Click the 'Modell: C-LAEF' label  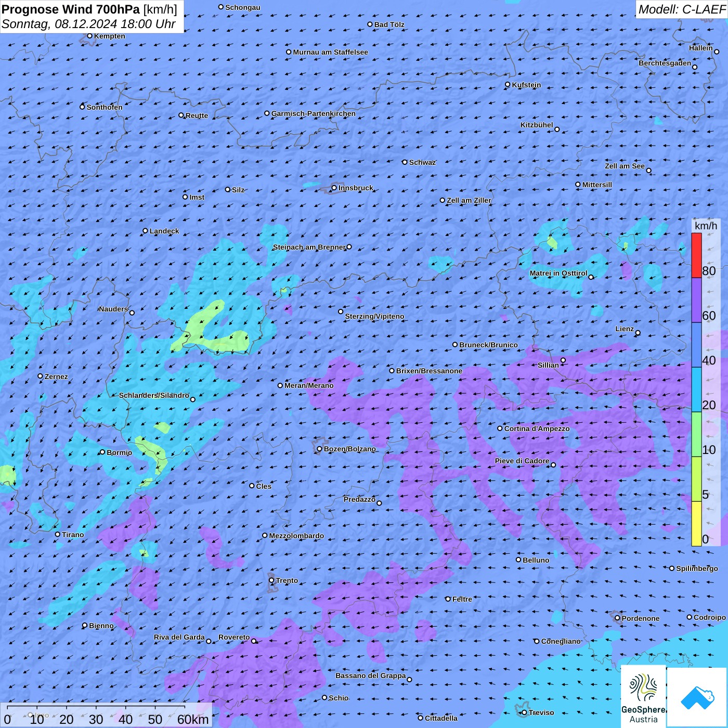tap(682, 9)
